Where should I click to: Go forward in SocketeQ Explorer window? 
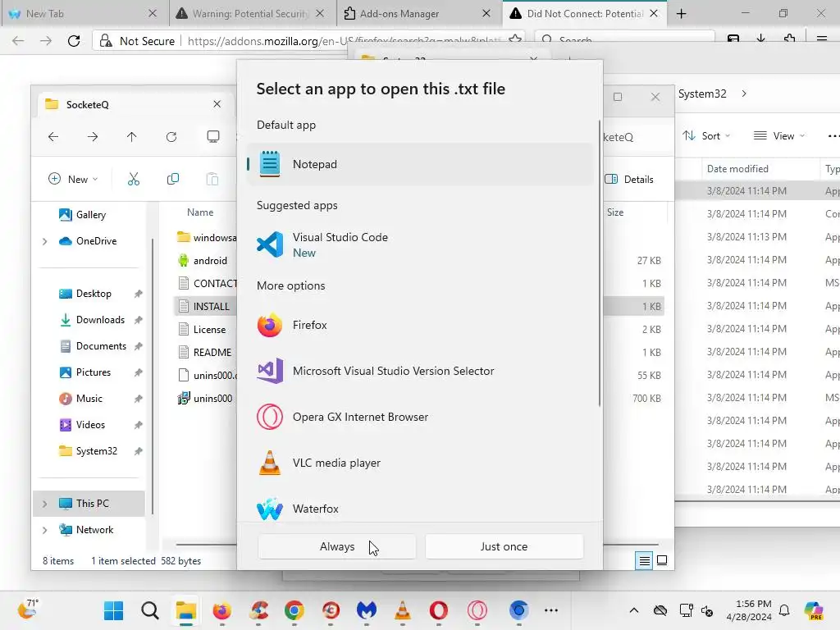click(x=93, y=137)
